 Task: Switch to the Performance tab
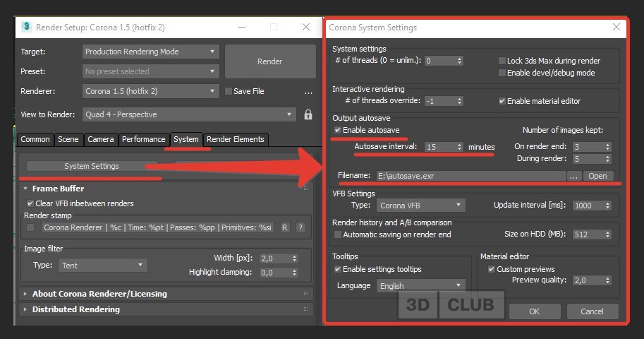[x=144, y=139]
